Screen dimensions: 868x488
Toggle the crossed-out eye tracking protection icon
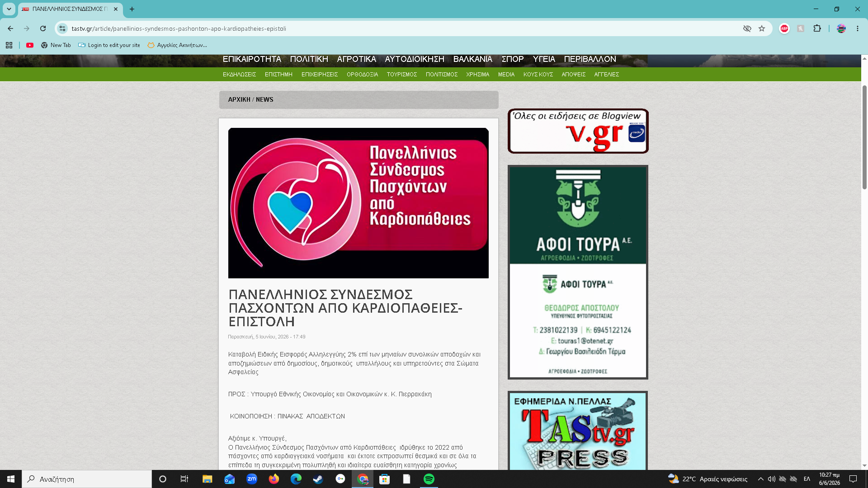click(747, 28)
